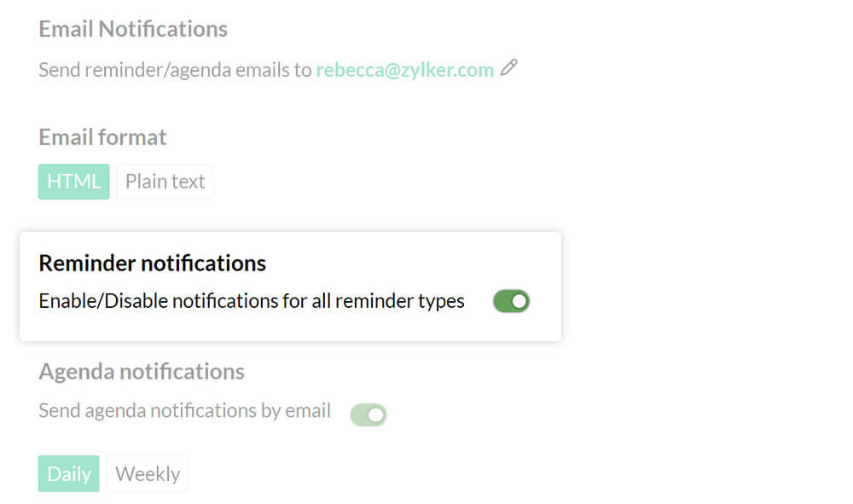
Task: Switch agenda frequency to Weekly
Action: [x=148, y=474]
